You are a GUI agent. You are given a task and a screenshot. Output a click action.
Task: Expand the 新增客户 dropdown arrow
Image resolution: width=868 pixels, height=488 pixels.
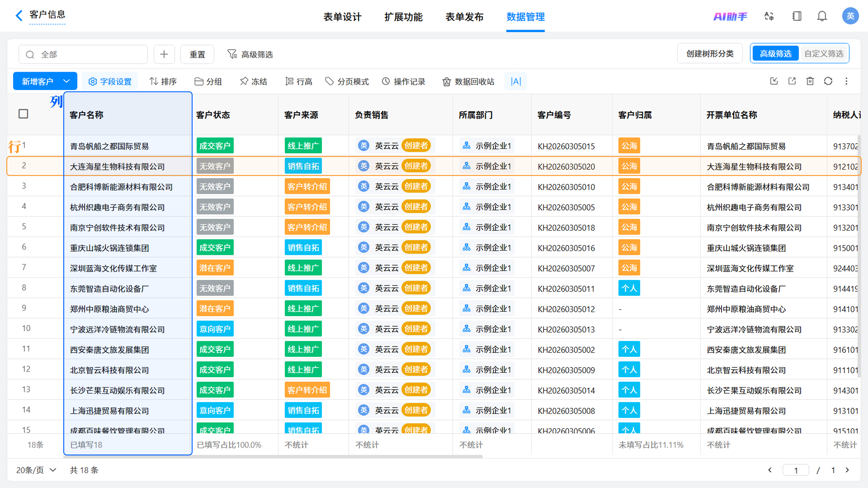(67, 81)
